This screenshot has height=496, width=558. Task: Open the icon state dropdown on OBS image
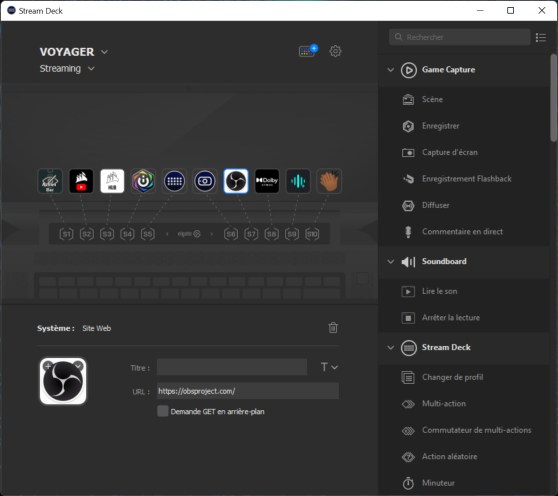[79, 365]
